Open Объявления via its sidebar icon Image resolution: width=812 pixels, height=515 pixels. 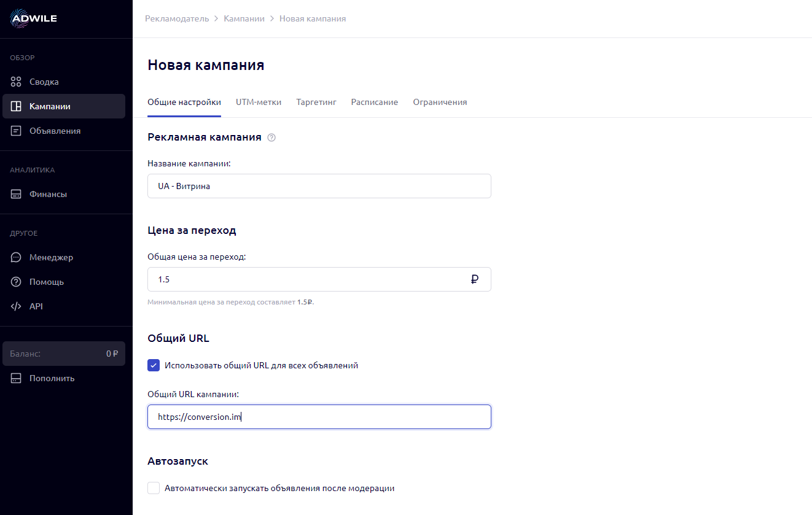coord(16,131)
